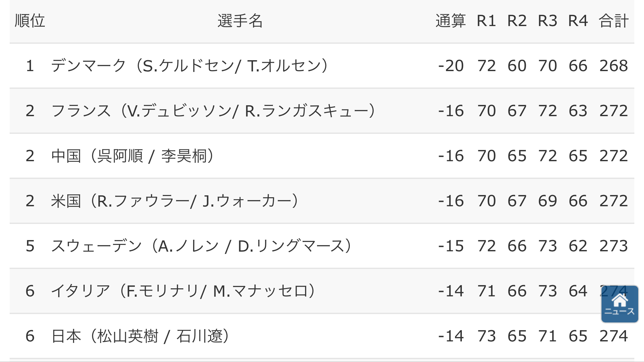Select the 合計 column header

click(613, 21)
